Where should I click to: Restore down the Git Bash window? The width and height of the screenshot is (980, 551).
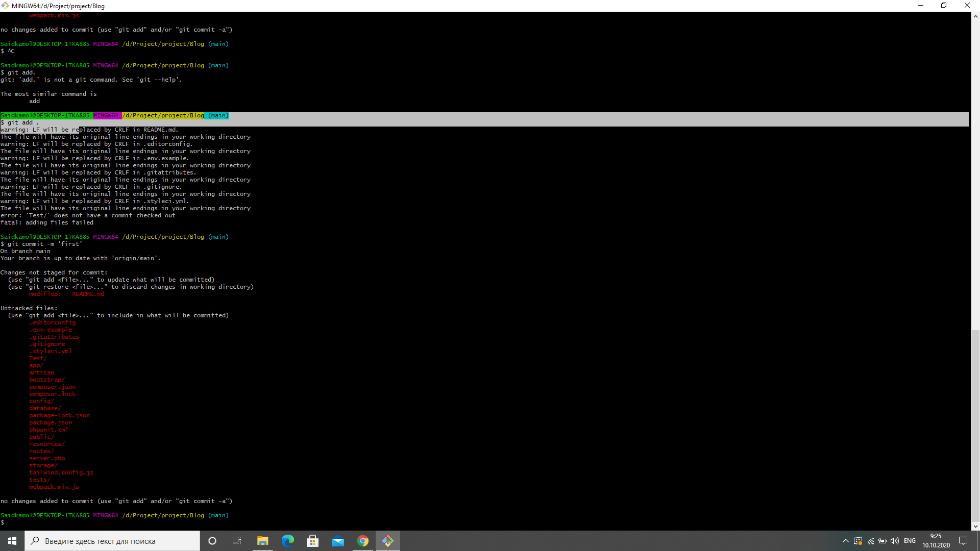[x=944, y=6]
